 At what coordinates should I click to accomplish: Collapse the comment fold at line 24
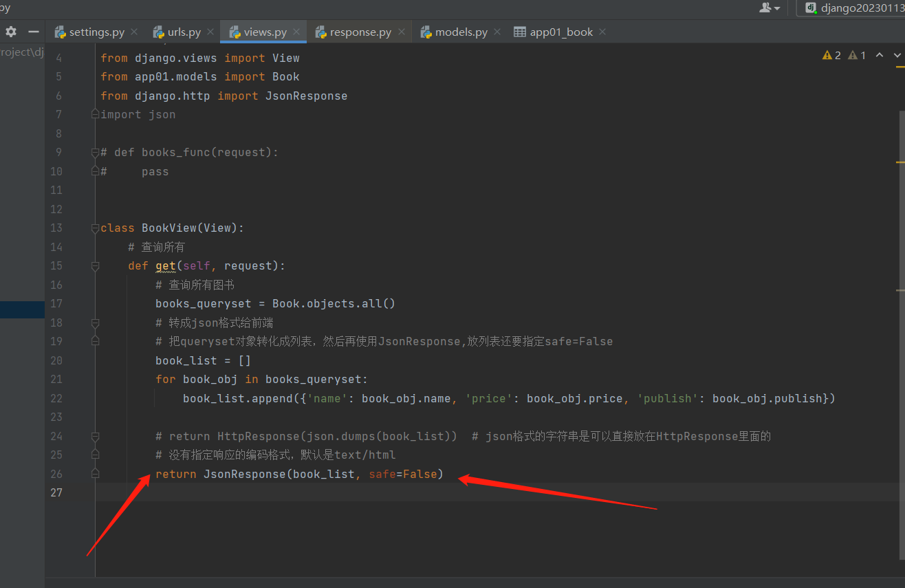96,436
